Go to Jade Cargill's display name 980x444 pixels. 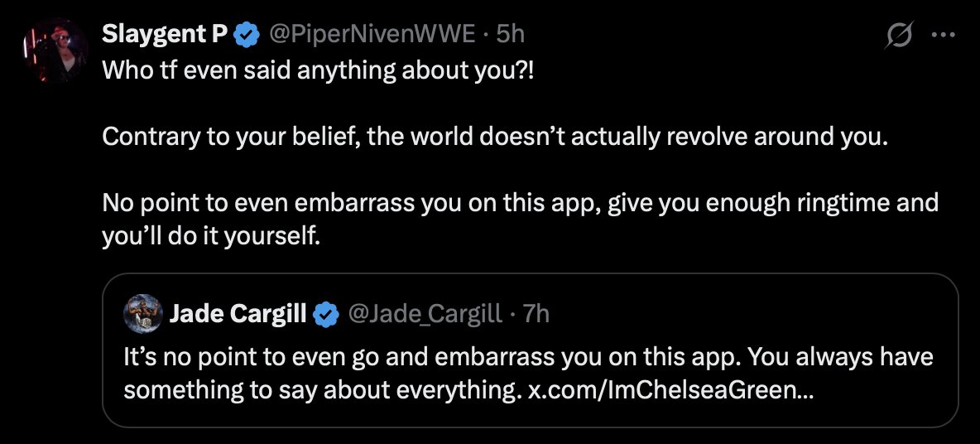point(238,314)
